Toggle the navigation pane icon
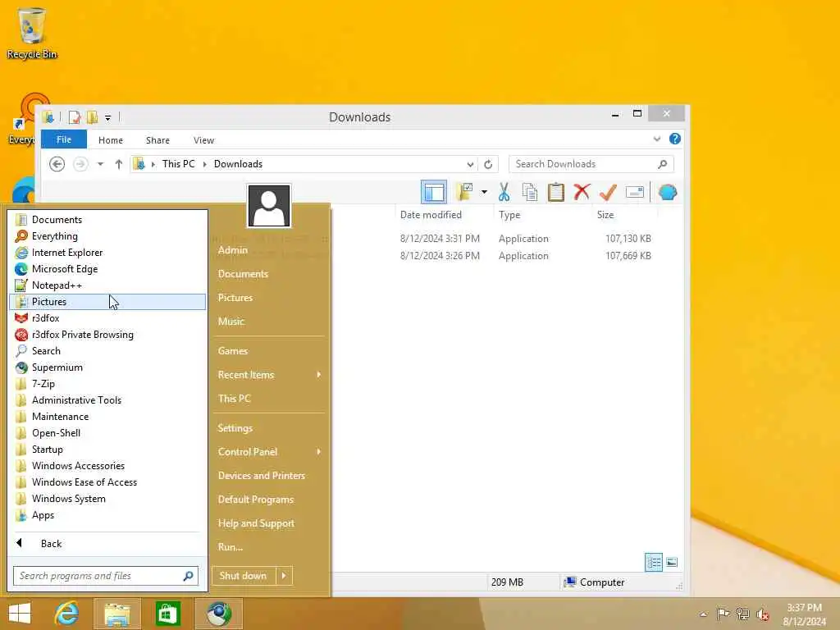The width and height of the screenshot is (840, 630). click(433, 192)
